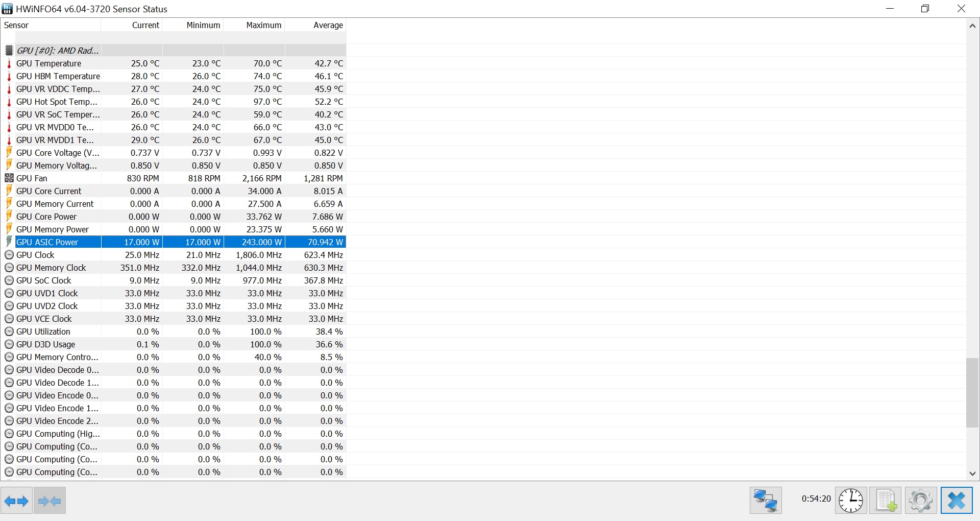Select the GPU Memory Current row
This screenshot has width=980, height=521.
[174, 204]
